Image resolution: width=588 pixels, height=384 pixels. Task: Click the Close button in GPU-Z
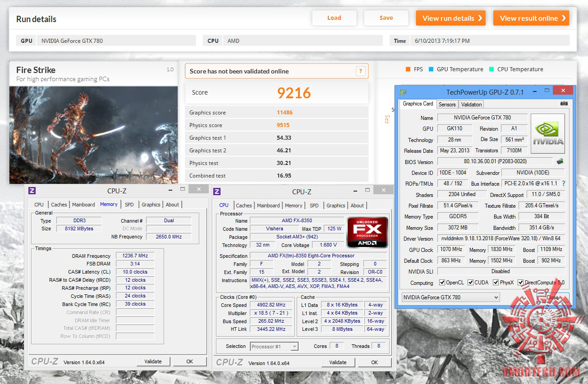[553, 297]
